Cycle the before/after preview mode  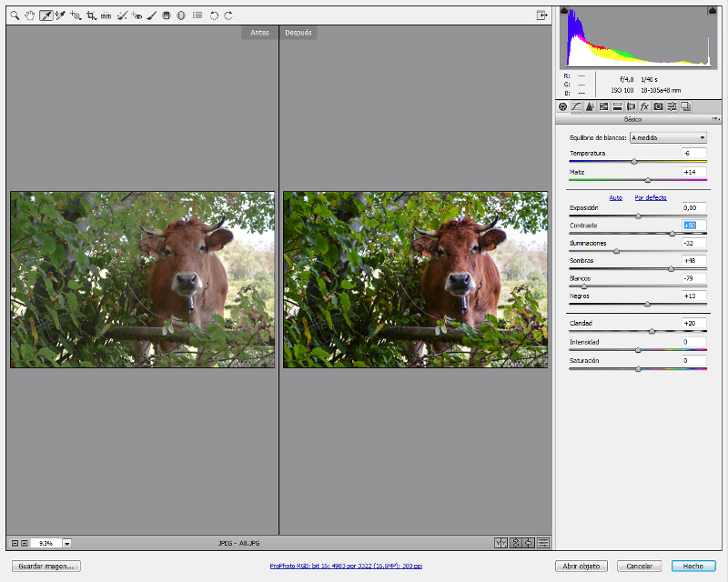pos(500,543)
